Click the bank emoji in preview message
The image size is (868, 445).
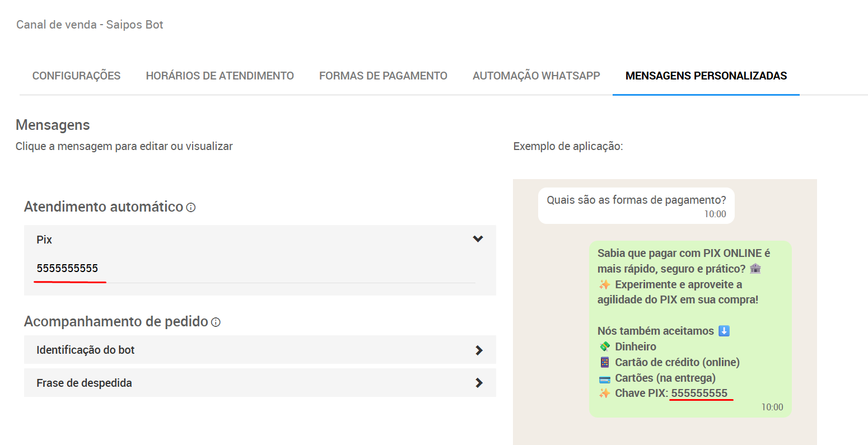pyautogui.click(x=755, y=269)
